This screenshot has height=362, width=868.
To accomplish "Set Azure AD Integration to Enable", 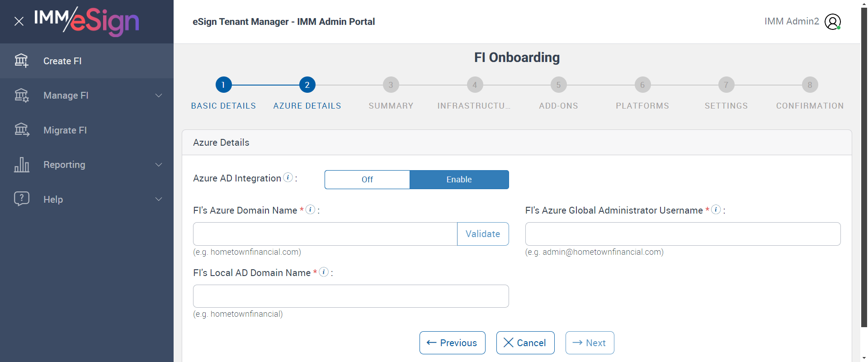I will pyautogui.click(x=459, y=180).
